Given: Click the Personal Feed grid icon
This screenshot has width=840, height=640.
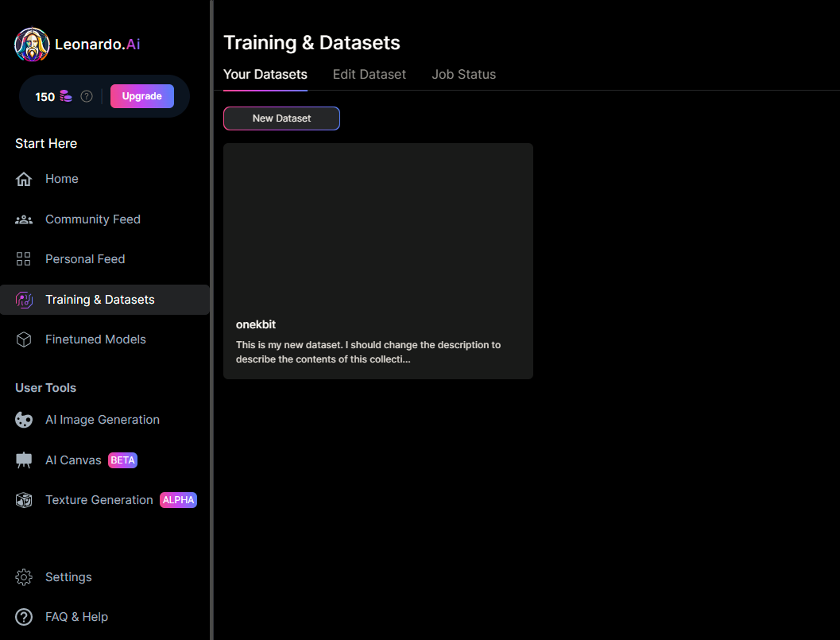Looking at the screenshot, I should tap(24, 259).
